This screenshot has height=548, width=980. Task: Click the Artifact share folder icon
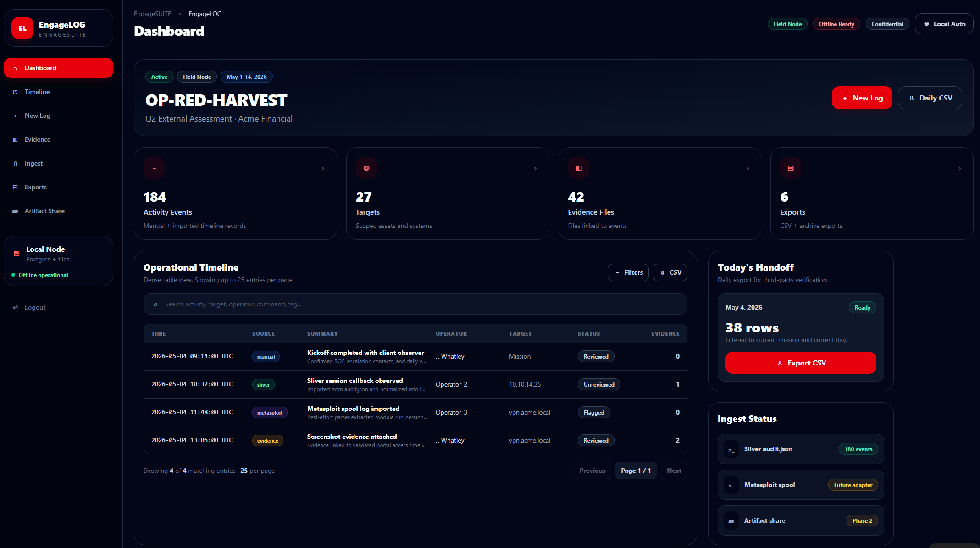tap(731, 520)
